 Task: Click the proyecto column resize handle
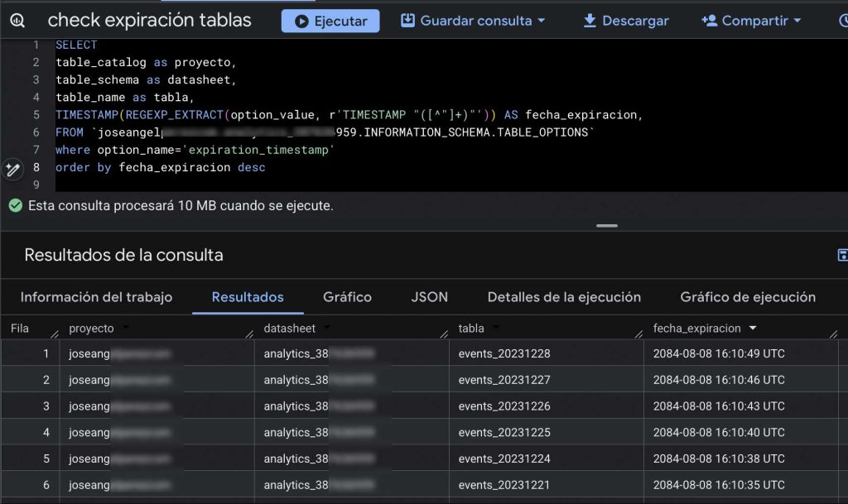pyautogui.click(x=248, y=334)
